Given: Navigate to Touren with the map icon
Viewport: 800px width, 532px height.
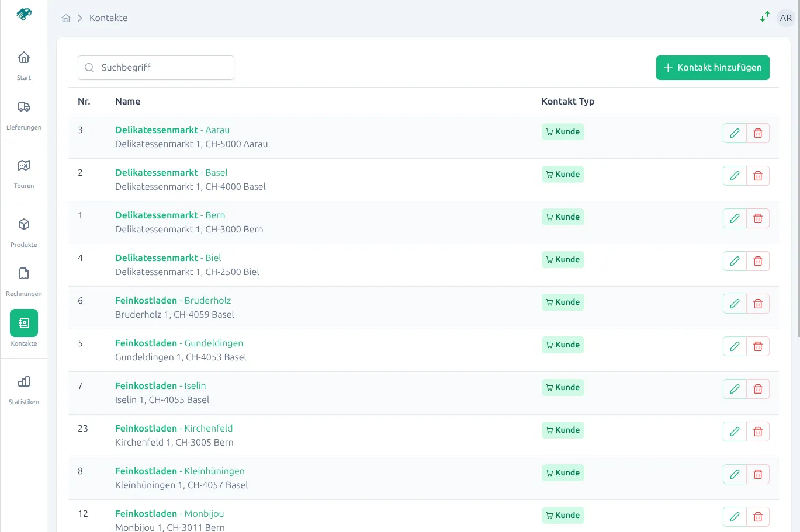Looking at the screenshot, I should coord(23,165).
